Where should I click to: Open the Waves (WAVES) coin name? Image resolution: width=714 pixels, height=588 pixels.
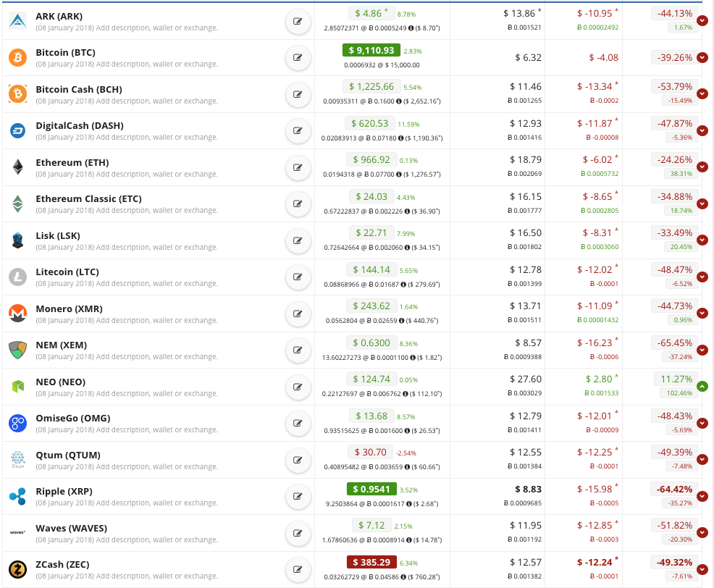pyautogui.click(x=72, y=529)
